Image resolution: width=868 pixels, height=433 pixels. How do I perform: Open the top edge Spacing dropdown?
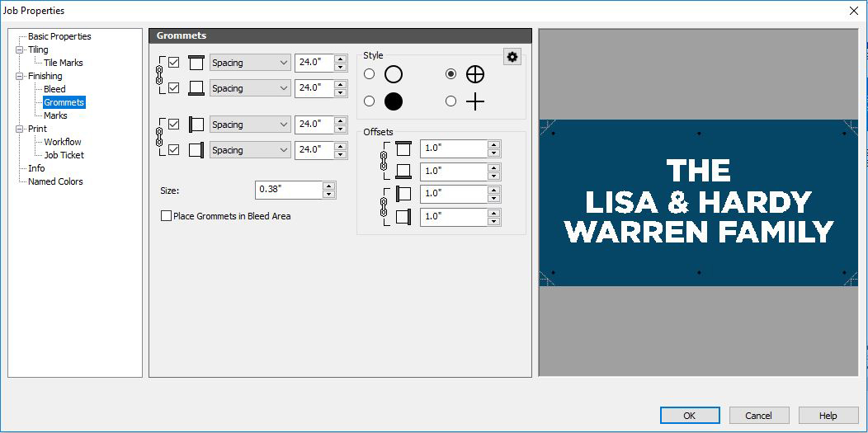(x=250, y=63)
